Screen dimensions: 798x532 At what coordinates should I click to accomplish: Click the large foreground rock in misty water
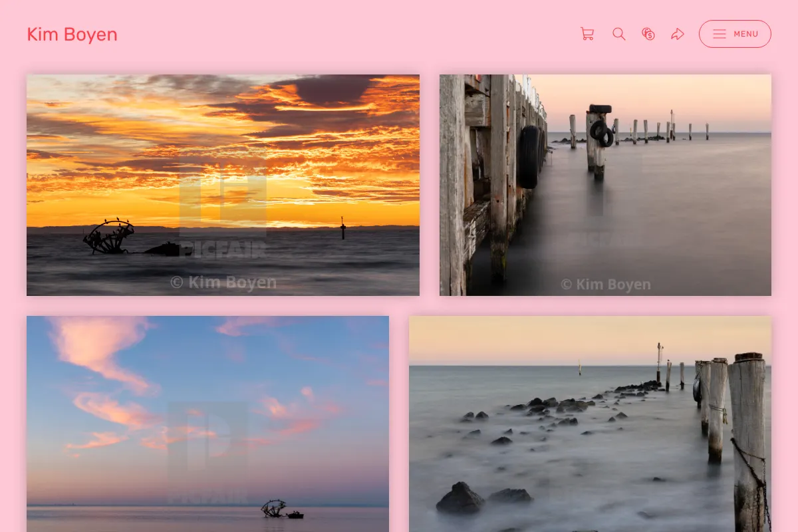460,497
